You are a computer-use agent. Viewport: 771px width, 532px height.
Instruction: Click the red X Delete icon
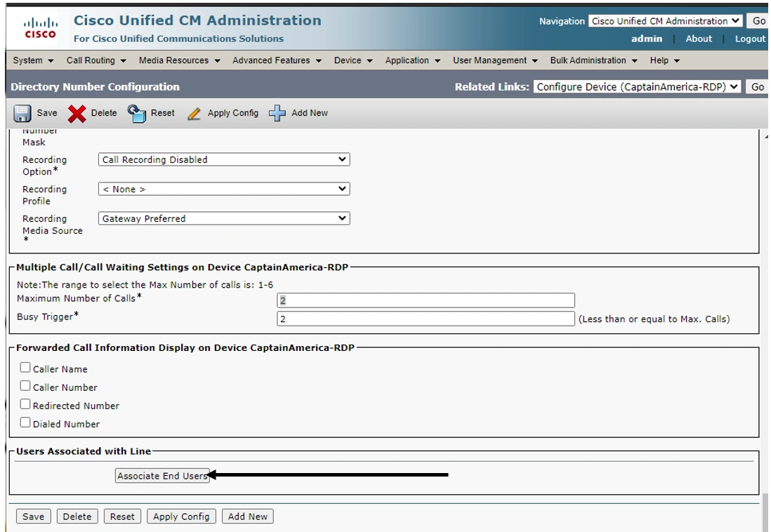pyautogui.click(x=77, y=113)
